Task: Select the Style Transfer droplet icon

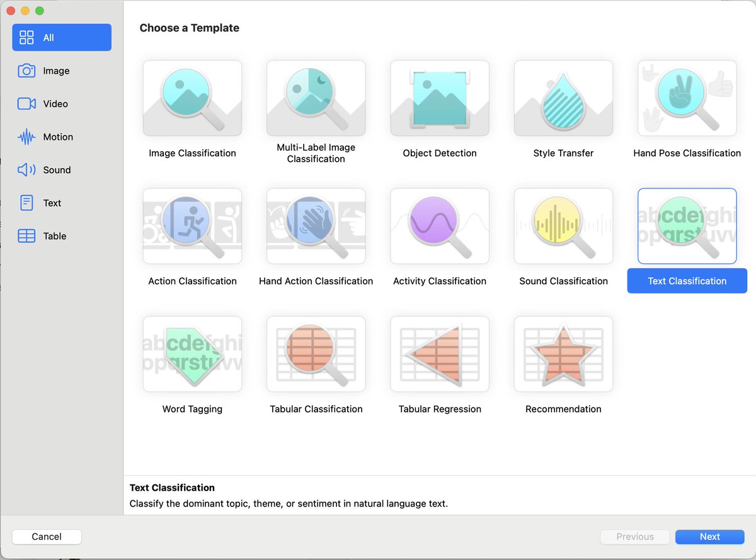Action: 563,98
